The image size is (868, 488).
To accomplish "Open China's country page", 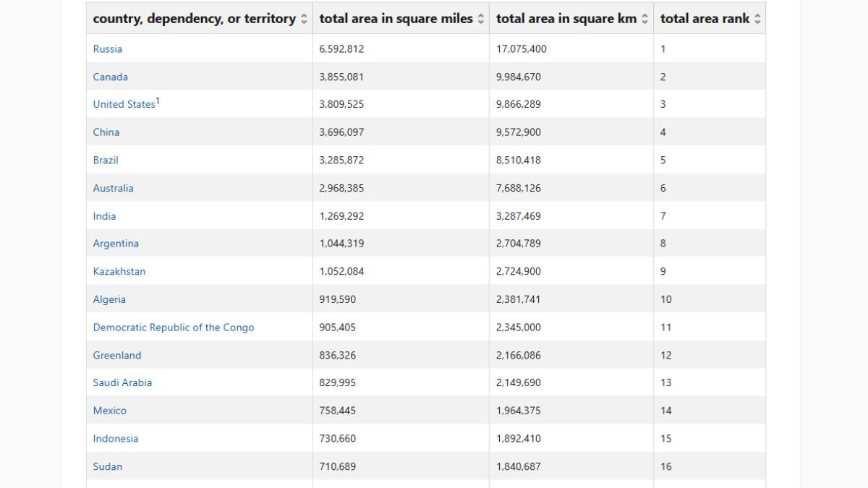I will 106,132.
